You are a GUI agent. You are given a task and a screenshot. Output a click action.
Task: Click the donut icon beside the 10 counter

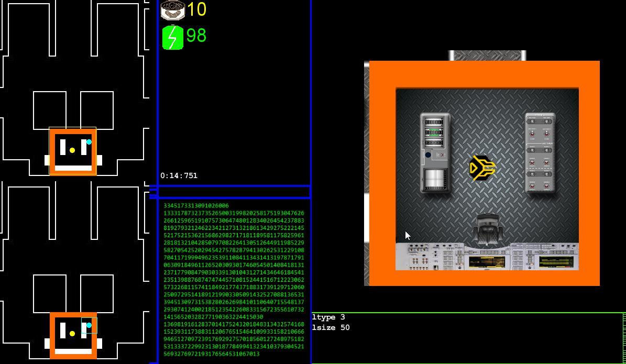173,9
